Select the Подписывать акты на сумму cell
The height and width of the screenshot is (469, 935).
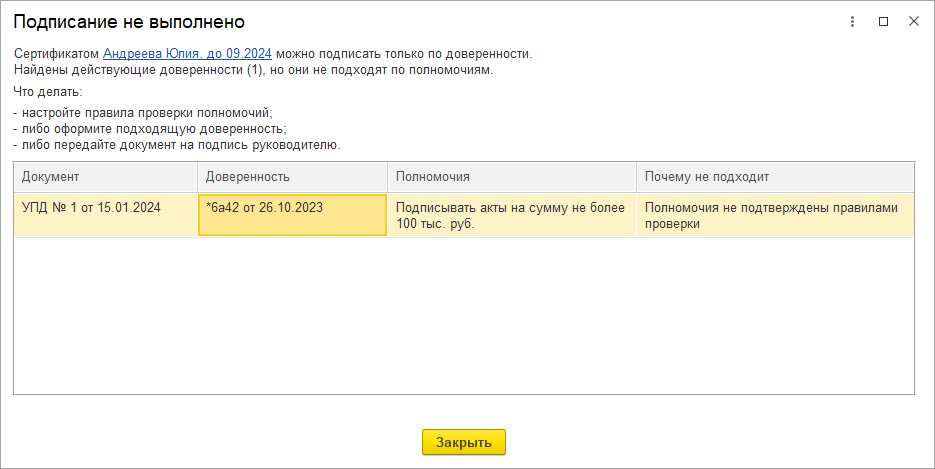click(510, 215)
